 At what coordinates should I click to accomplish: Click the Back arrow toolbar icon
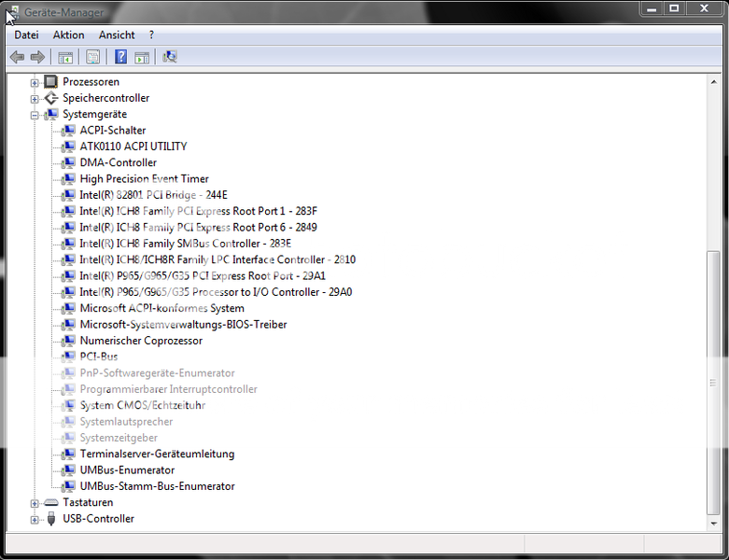17,57
